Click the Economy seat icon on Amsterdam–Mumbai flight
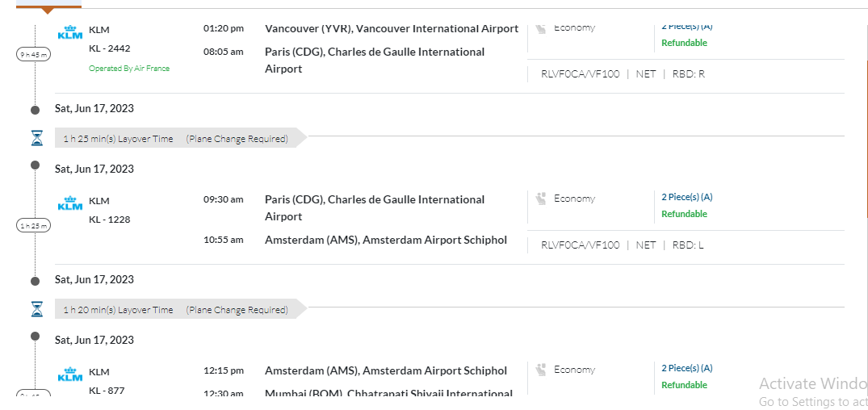 click(541, 370)
